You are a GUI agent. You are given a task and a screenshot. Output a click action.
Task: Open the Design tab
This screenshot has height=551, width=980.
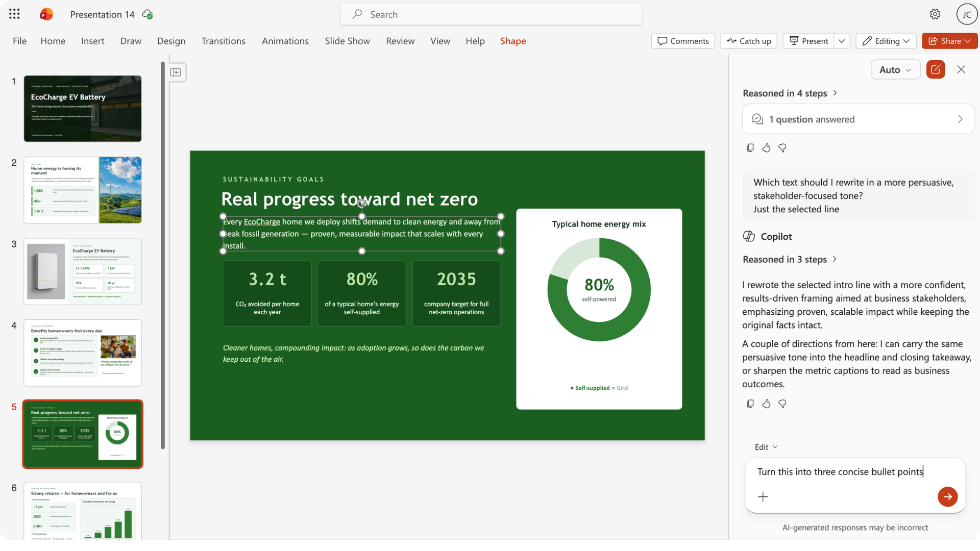click(x=171, y=41)
